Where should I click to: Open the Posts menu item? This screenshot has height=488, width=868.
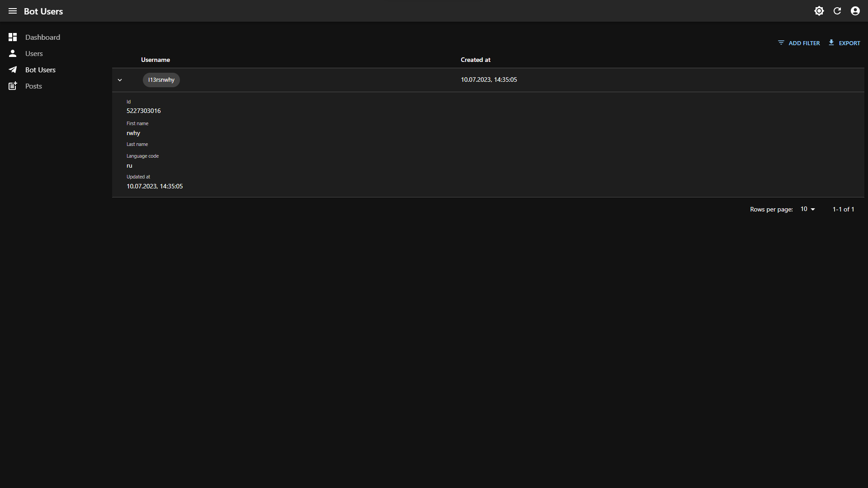(x=33, y=86)
